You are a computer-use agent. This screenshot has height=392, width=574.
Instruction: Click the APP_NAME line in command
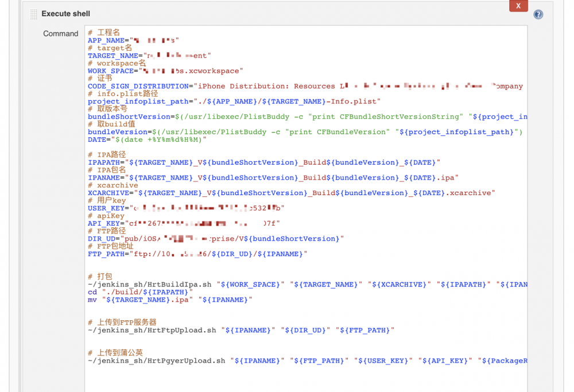coord(133,40)
